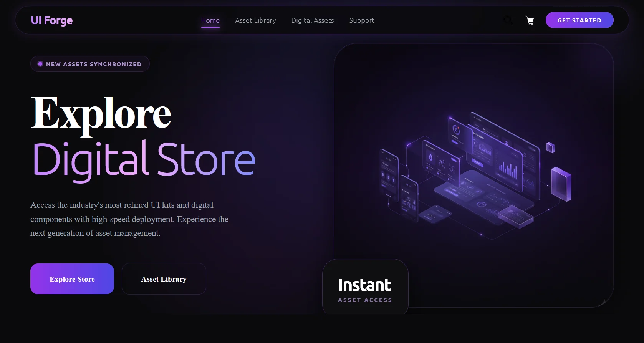This screenshot has height=343, width=644.
Task: Go to the Home nav link
Action: tap(210, 20)
